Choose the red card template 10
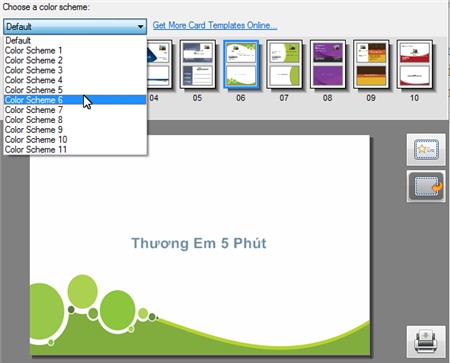 click(x=414, y=64)
